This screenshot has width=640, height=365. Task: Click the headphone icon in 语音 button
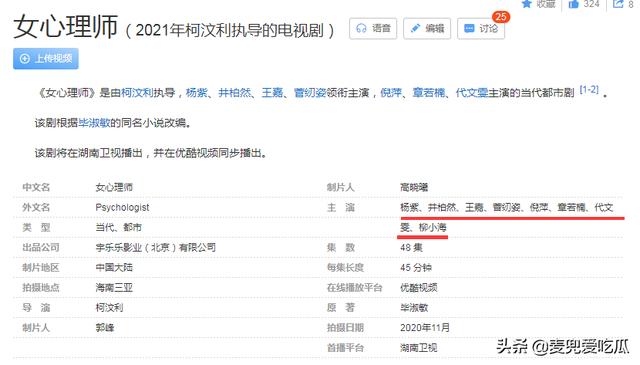[361, 29]
